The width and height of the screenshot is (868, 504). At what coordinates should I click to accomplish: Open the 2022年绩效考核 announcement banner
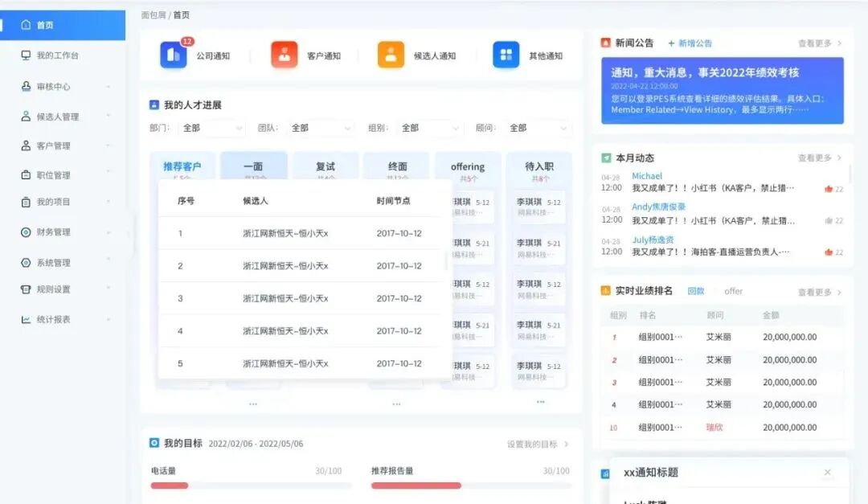[x=723, y=90]
